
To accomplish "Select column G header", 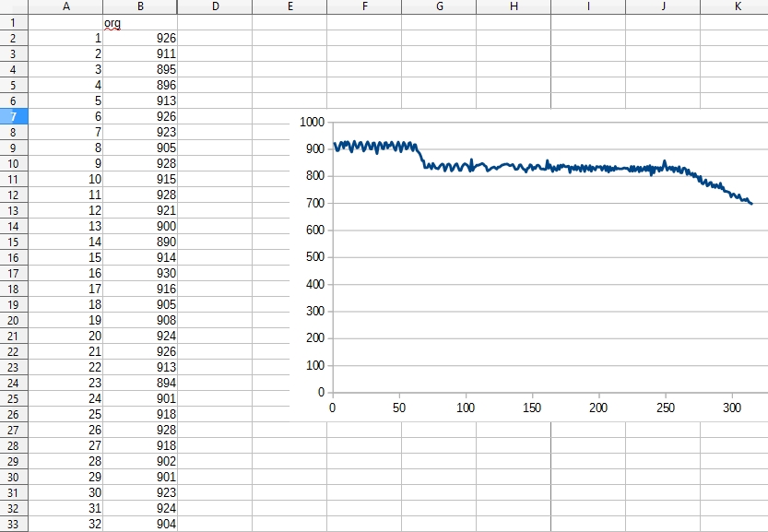I will pos(439,6).
